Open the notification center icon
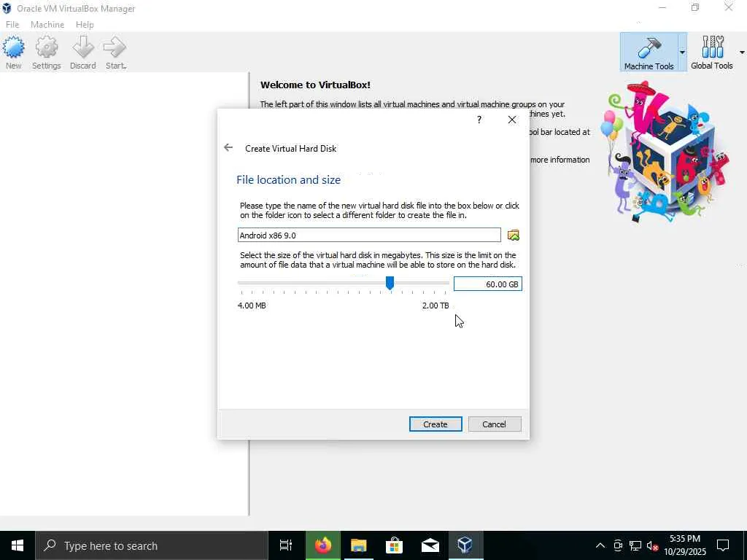 click(723, 545)
